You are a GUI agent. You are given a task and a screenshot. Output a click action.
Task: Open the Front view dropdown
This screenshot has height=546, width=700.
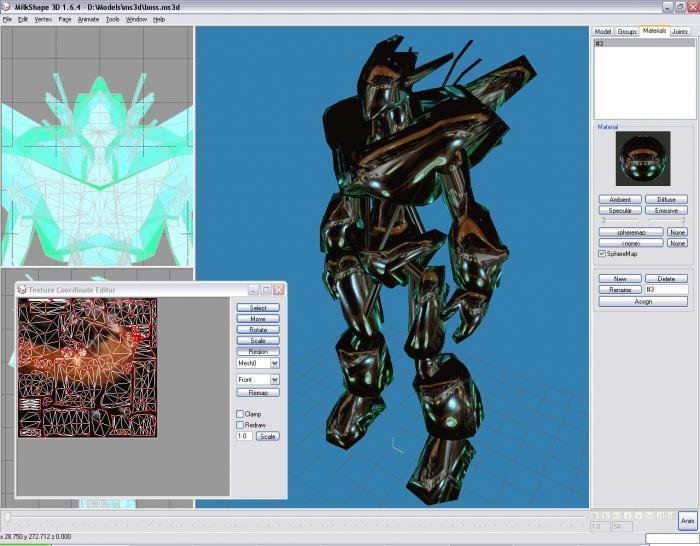click(275, 379)
